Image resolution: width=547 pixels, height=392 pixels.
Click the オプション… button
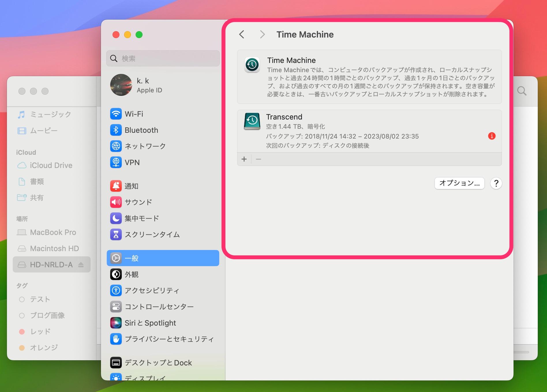(x=459, y=183)
